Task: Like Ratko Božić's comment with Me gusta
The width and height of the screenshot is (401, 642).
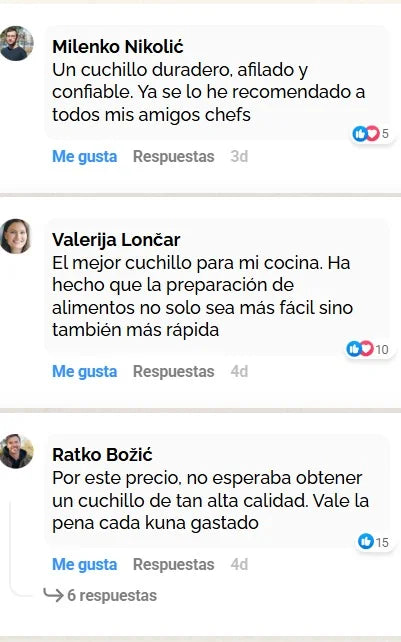Action: pos(84,564)
